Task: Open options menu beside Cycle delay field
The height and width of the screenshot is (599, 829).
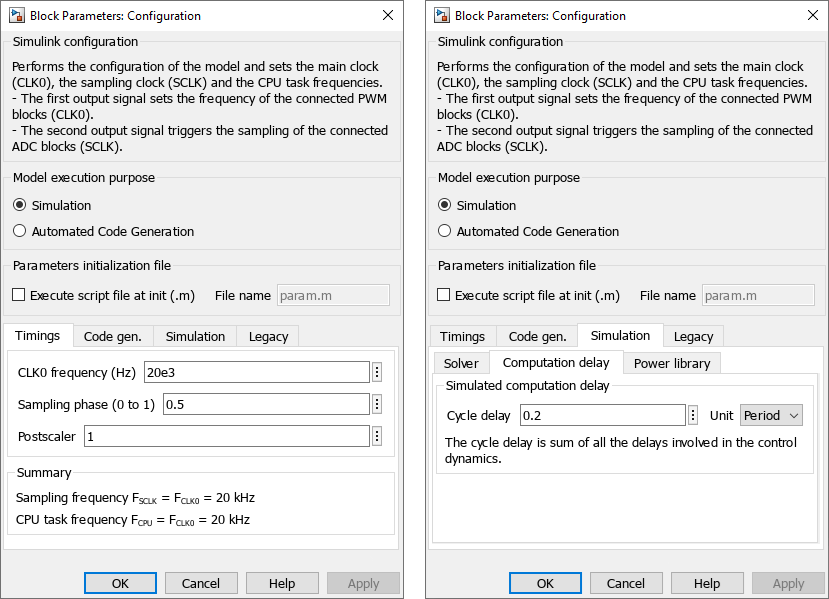Action: (x=693, y=415)
